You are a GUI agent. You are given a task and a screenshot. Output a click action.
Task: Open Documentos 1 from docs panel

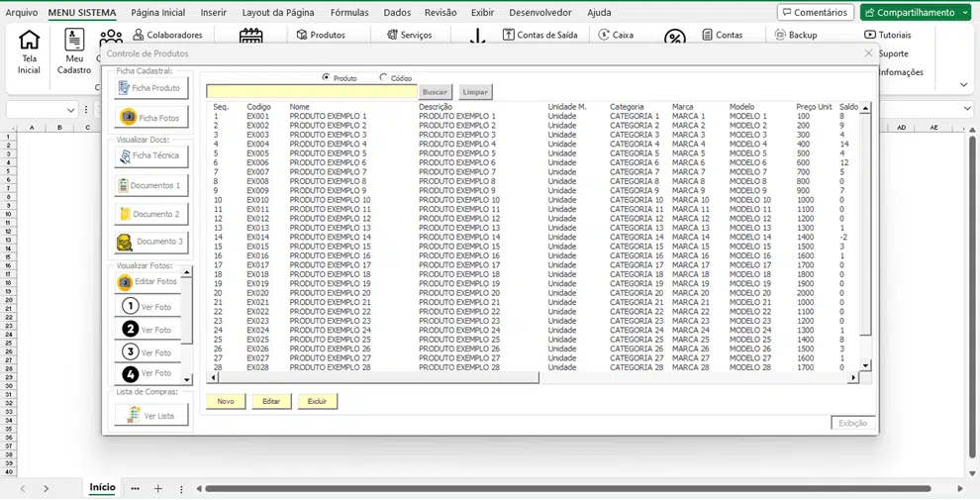click(x=150, y=185)
